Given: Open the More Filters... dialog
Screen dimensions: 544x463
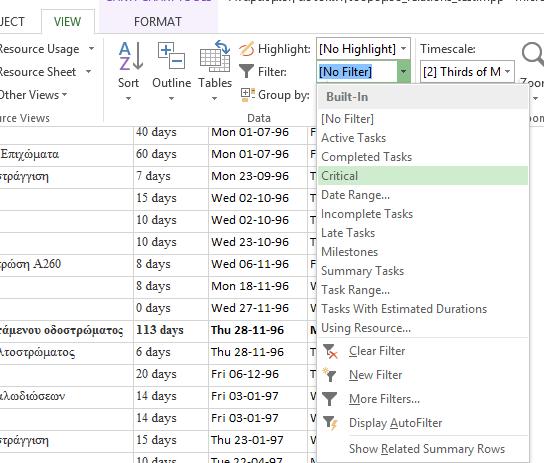Looking at the screenshot, I should click(x=423, y=399).
